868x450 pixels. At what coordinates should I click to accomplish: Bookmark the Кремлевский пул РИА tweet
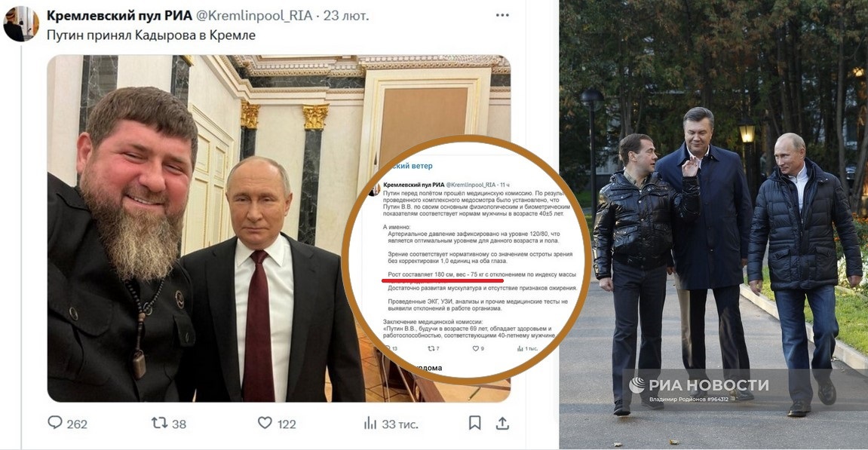pos(474,424)
